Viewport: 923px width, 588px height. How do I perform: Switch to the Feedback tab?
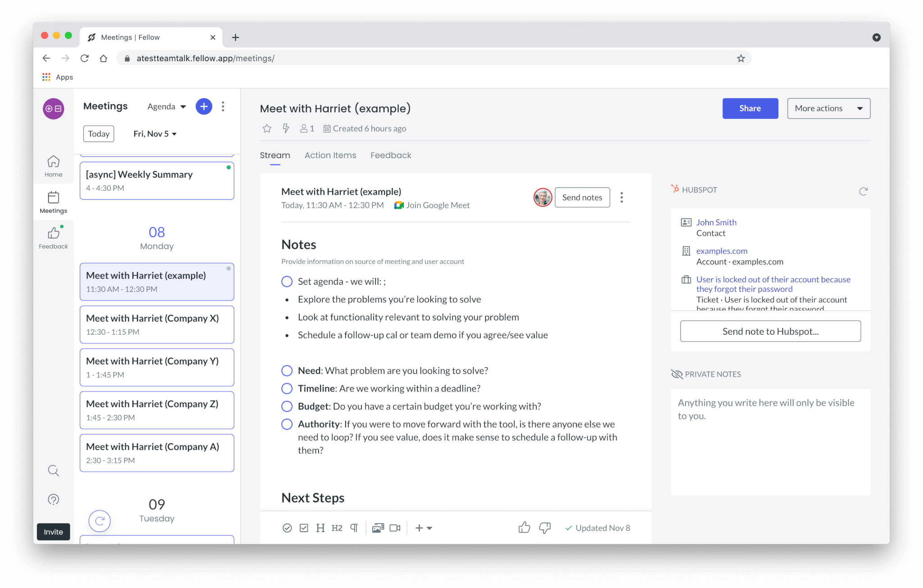click(x=391, y=155)
